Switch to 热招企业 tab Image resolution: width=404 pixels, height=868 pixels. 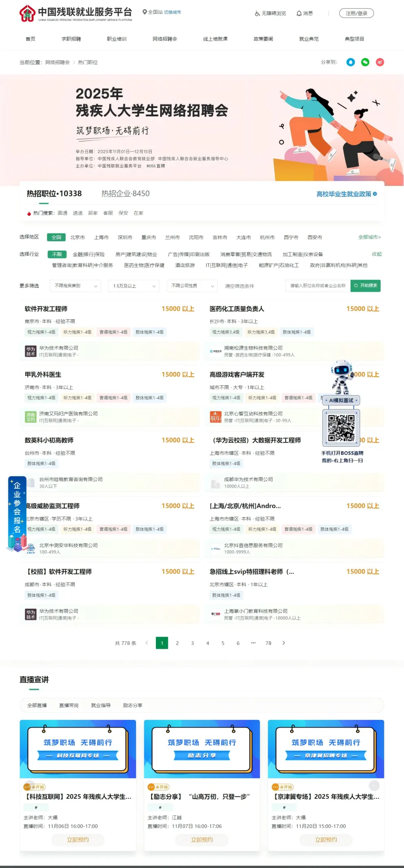[x=125, y=194]
